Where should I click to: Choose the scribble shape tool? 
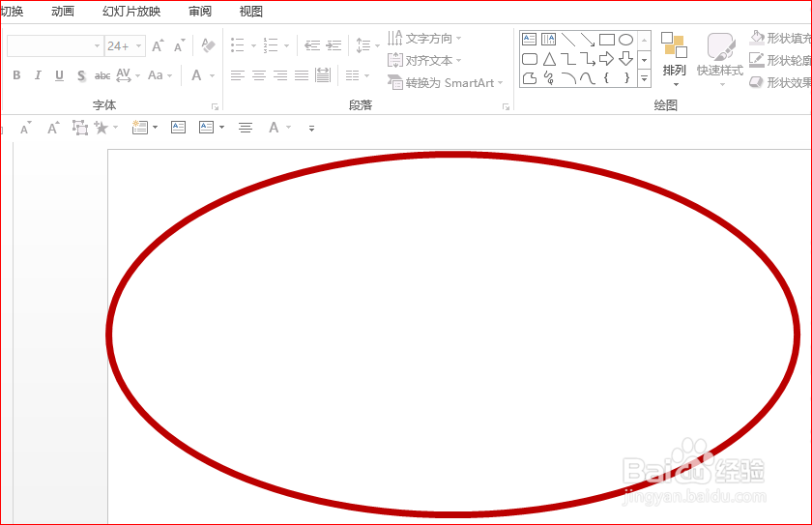point(549,78)
